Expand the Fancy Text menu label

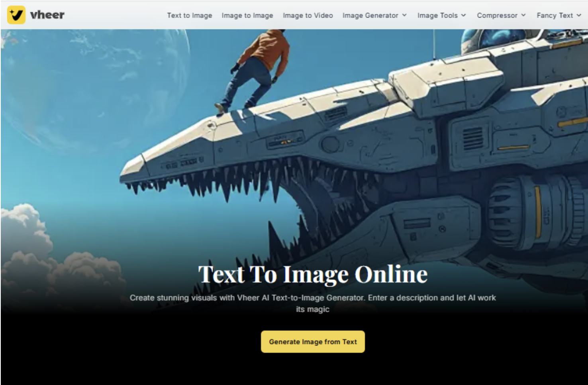(554, 16)
